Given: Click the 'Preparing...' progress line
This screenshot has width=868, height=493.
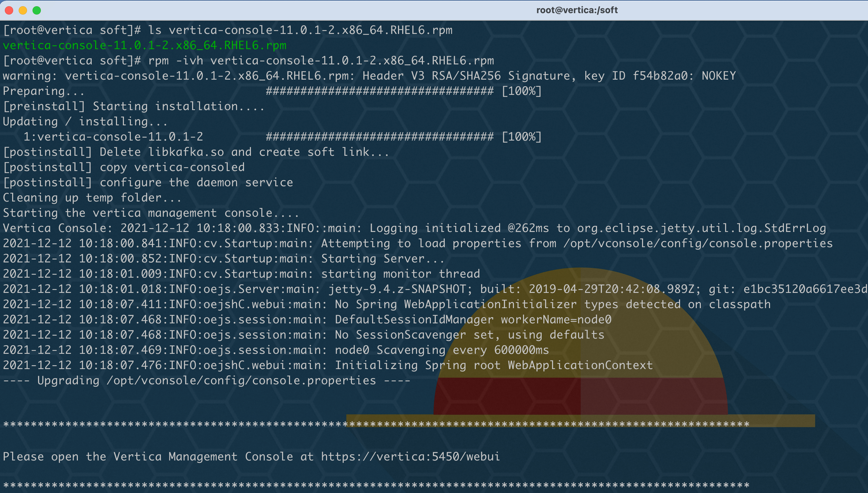Looking at the screenshot, I should click(x=272, y=91).
